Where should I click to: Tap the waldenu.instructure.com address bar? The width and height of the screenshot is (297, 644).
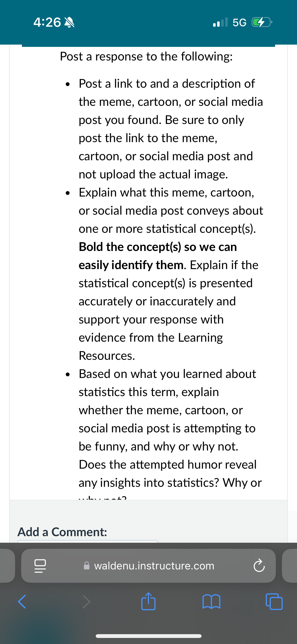coord(148,566)
